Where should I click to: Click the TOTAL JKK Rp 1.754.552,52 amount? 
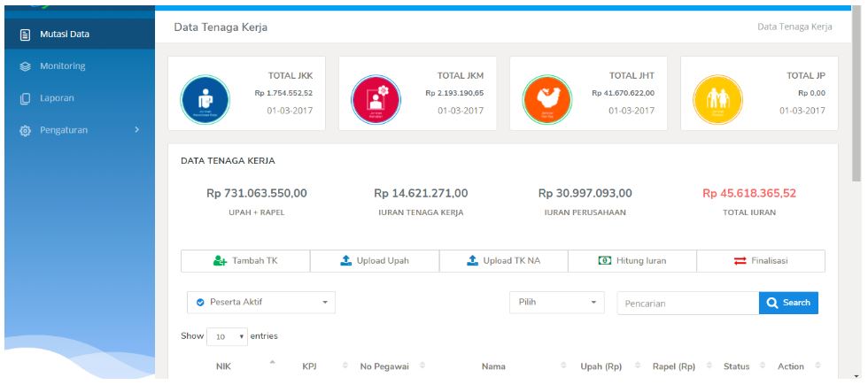click(x=283, y=93)
